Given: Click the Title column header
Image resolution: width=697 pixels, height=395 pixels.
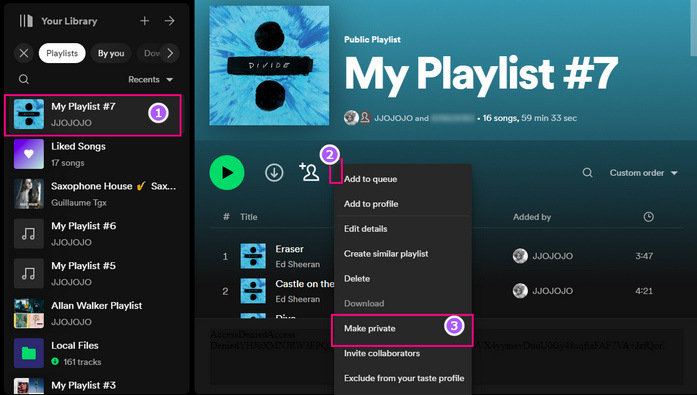Looking at the screenshot, I should click(x=248, y=217).
